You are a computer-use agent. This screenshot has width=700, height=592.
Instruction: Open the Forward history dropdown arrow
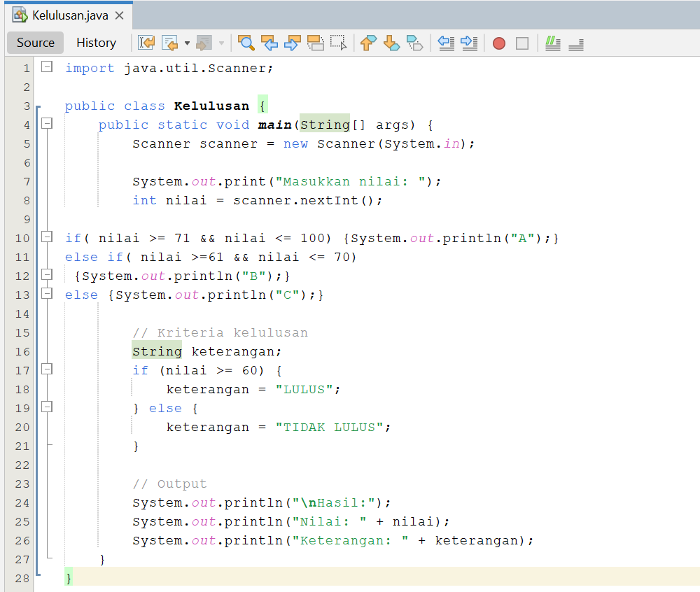tap(221, 43)
